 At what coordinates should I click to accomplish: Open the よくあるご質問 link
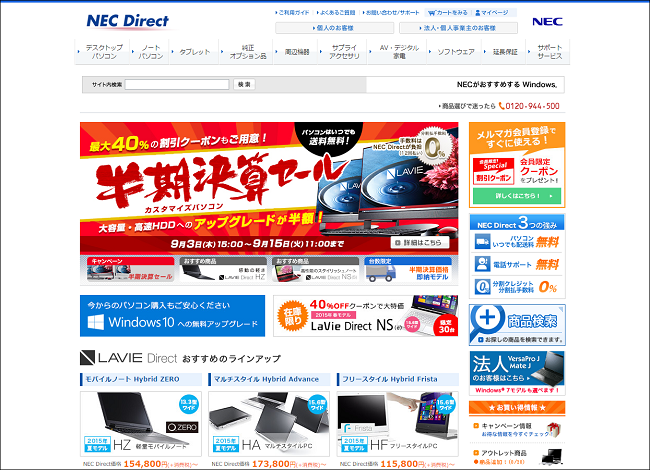click(x=336, y=13)
